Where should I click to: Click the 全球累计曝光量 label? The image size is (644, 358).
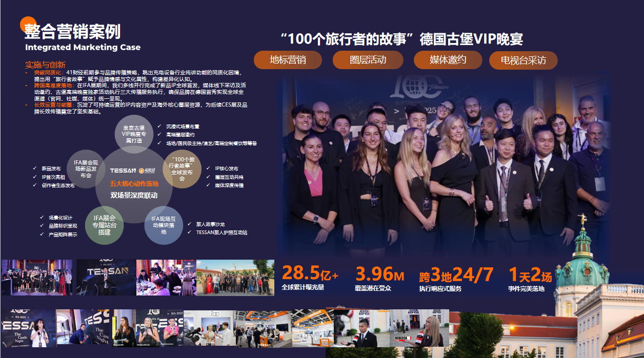pos(303,288)
